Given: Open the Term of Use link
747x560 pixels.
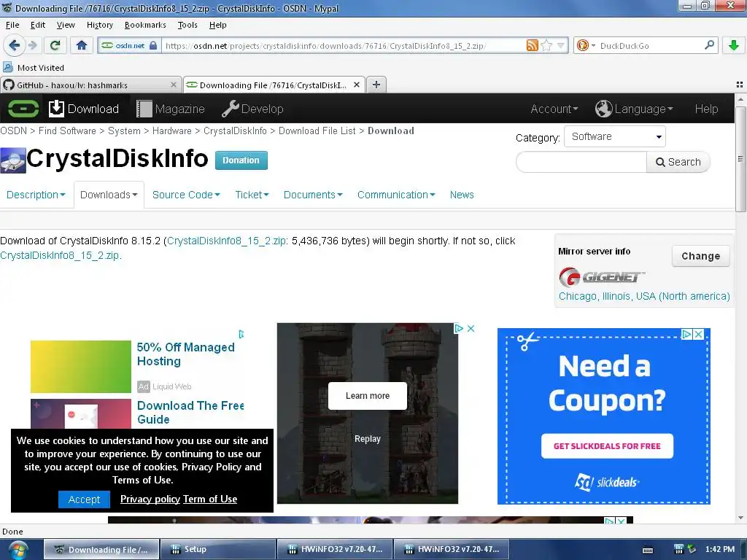Looking at the screenshot, I should coord(210,499).
